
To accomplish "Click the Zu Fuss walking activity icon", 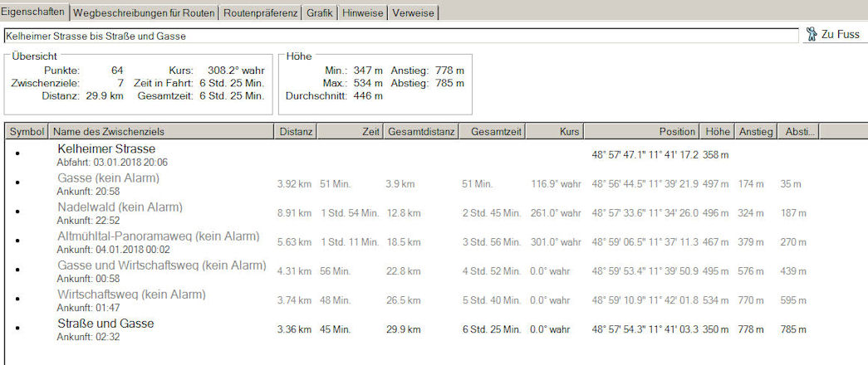I will click(x=812, y=35).
